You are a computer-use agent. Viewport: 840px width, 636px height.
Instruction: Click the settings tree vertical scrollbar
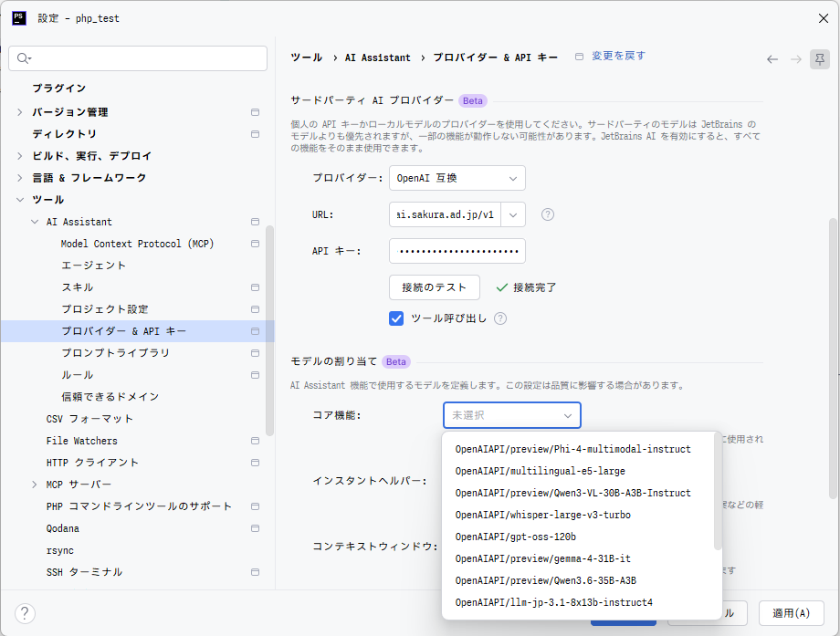[269, 330]
